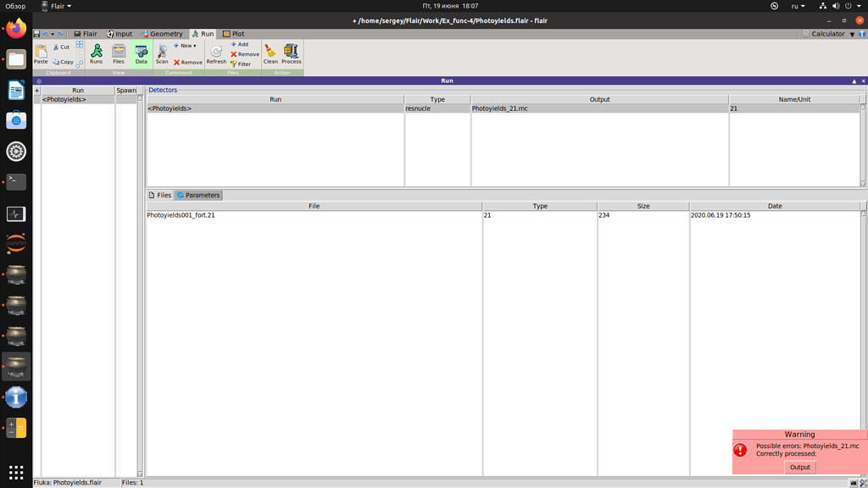The image size is (868, 488).
Task: Open the New command dropdown
Action: click(x=185, y=44)
